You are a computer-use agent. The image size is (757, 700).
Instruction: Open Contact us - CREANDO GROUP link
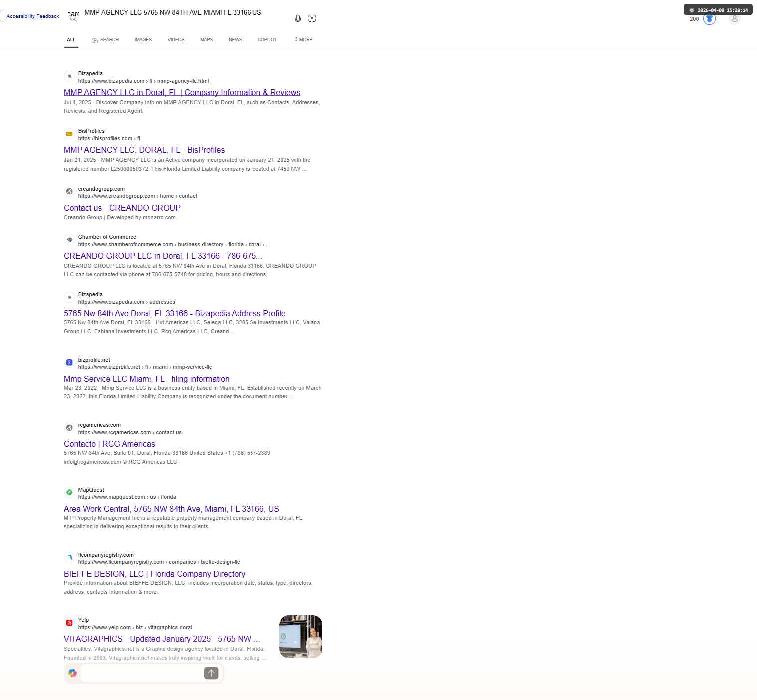122,208
